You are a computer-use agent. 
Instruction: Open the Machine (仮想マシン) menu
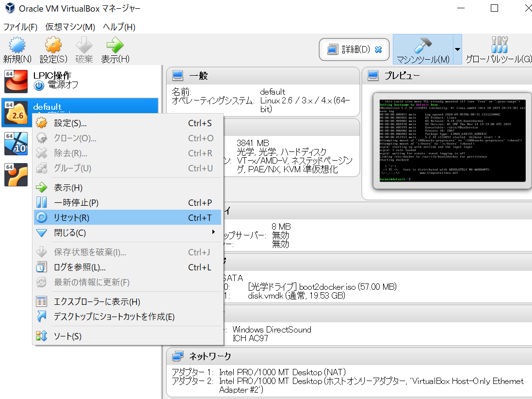point(70,27)
